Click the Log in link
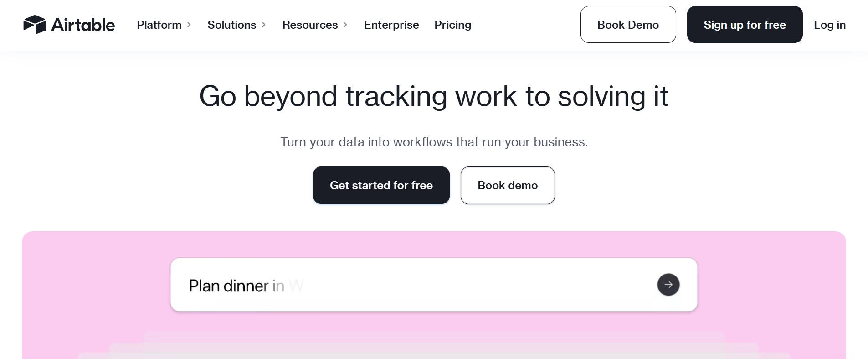 (829, 25)
